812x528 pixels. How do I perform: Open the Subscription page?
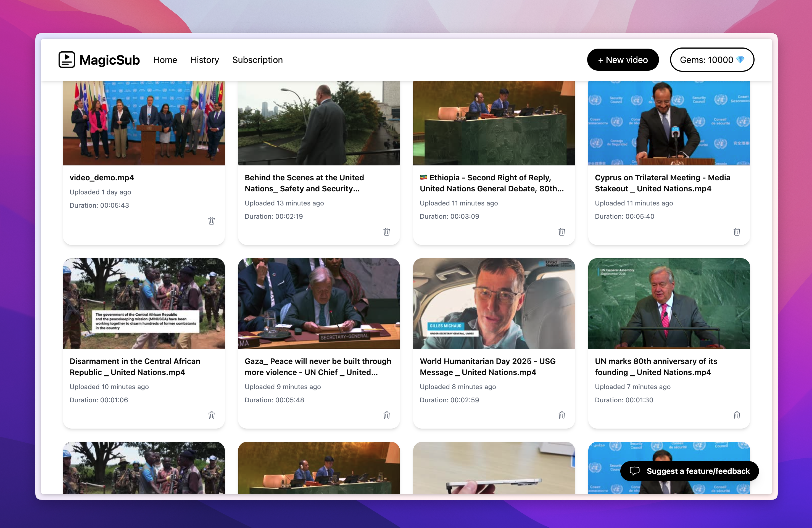click(257, 60)
